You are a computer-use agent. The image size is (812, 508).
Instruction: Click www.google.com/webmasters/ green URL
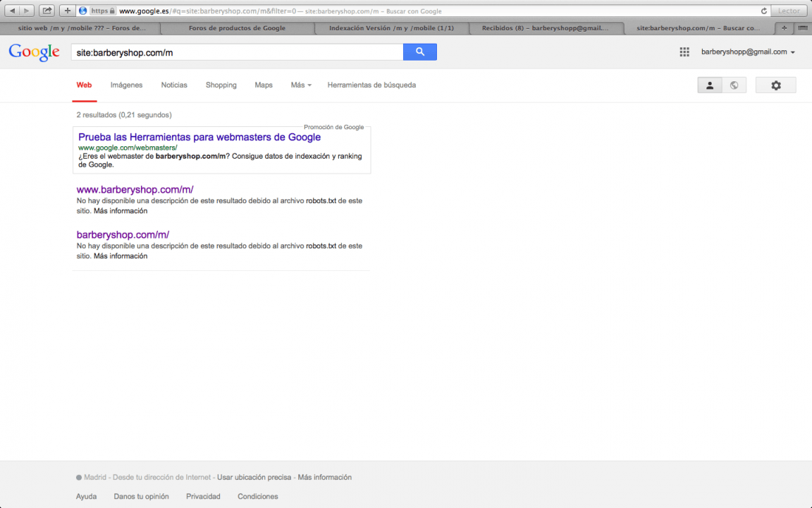tap(128, 148)
